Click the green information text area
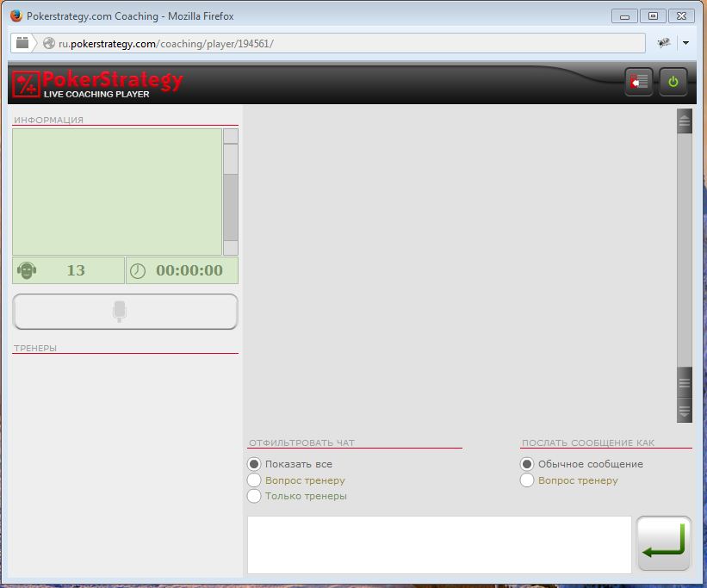This screenshot has width=707, height=588. [x=117, y=192]
